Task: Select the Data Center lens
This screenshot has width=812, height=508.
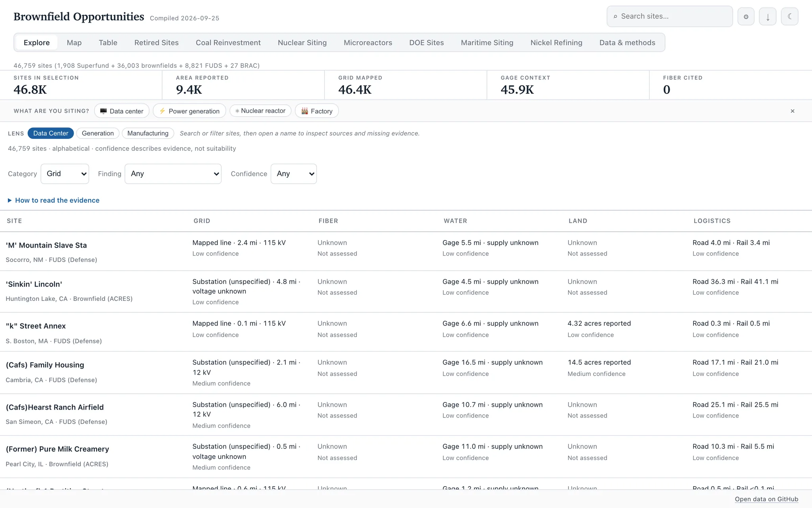Action: (51, 133)
